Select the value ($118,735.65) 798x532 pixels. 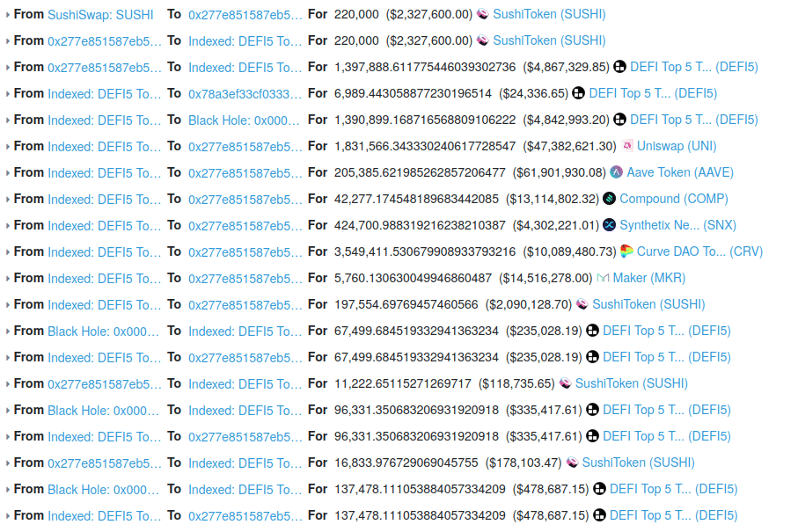[516, 384]
